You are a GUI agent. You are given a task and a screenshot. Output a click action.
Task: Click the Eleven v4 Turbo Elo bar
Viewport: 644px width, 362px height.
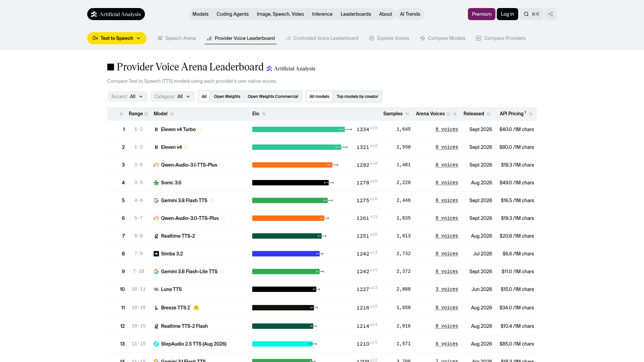tap(298, 129)
